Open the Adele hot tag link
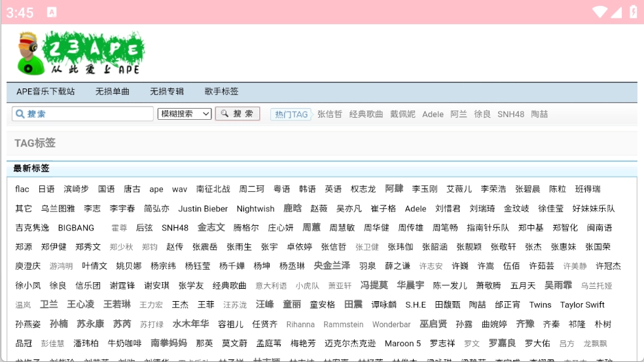Image resolution: width=644 pixels, height=362 pixels. tap(433, 115)
